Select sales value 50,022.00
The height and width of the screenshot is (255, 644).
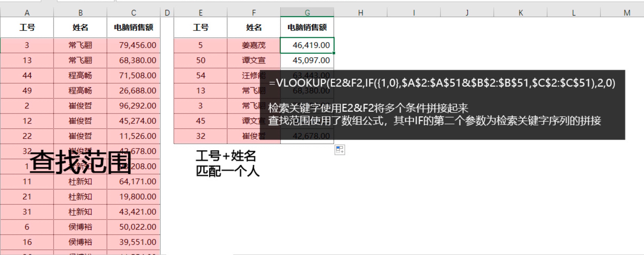134,227
